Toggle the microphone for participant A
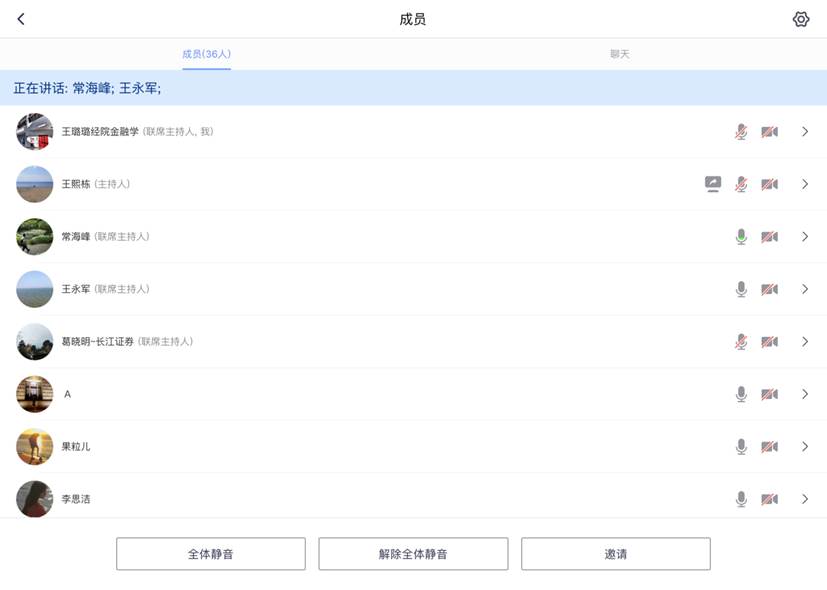Screen dimensions: 827x590 tap(741, 394)
